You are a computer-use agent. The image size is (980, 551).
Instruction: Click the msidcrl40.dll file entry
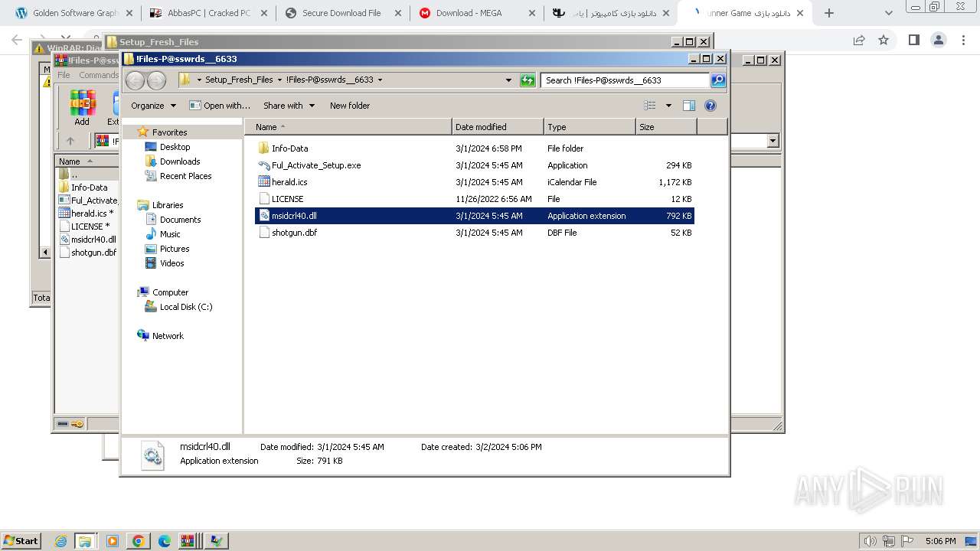(475, 216)
